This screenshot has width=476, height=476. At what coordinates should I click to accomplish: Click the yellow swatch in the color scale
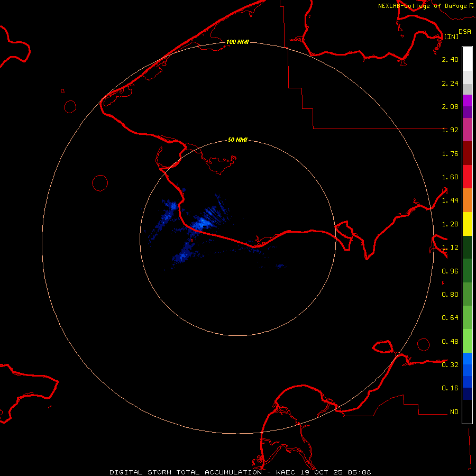[467, 224]
